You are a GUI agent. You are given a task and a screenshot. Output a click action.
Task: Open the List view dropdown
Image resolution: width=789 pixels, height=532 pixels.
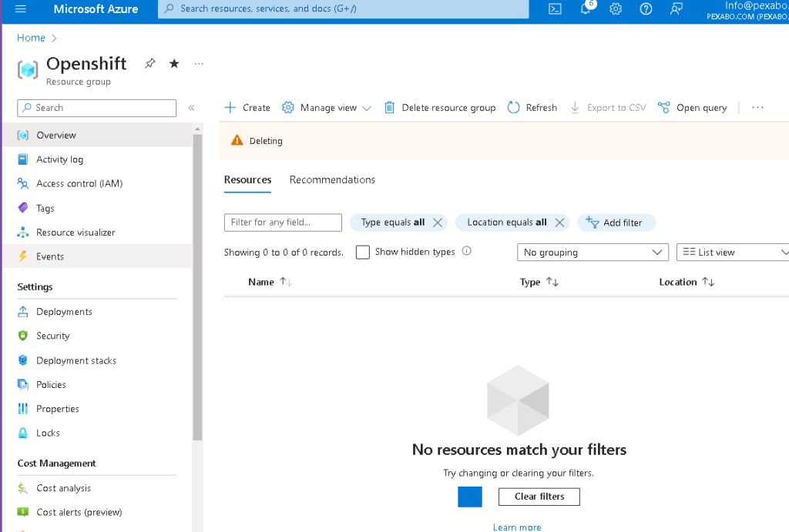(x=733, y=253)
